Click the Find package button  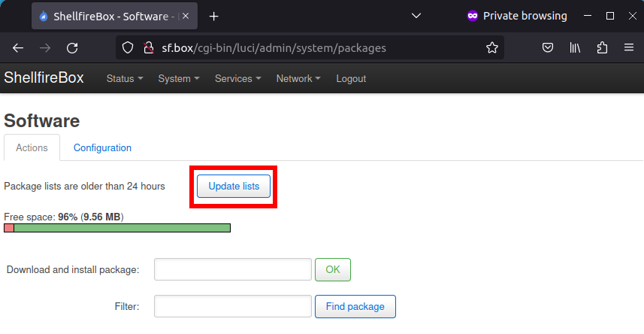355,306
